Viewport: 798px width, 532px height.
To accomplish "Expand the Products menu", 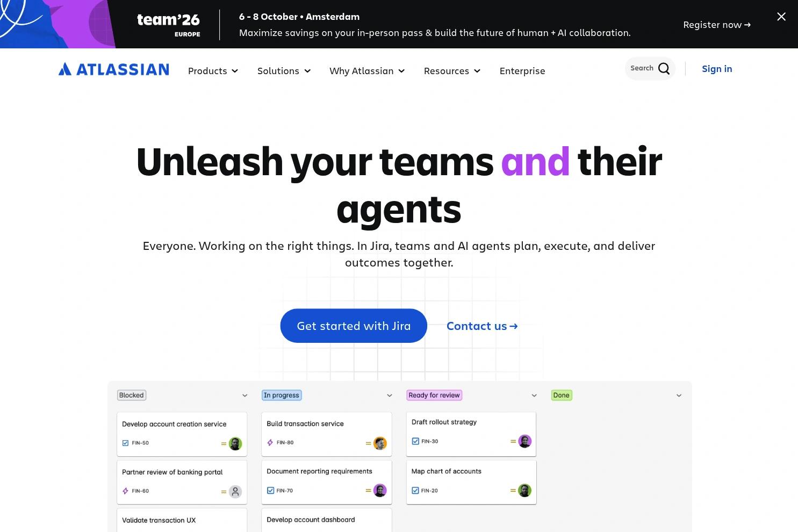I will [213, 71].
